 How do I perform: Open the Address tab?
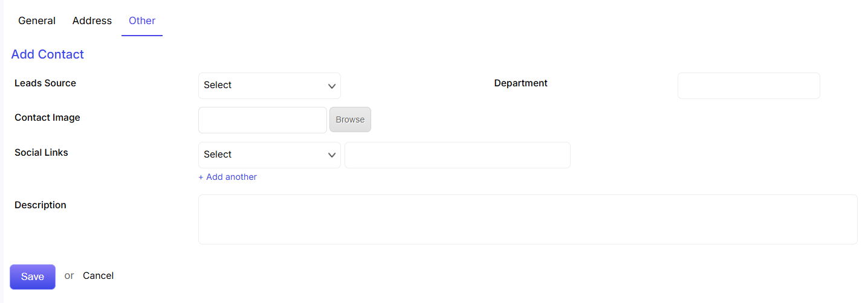[92, 21]
